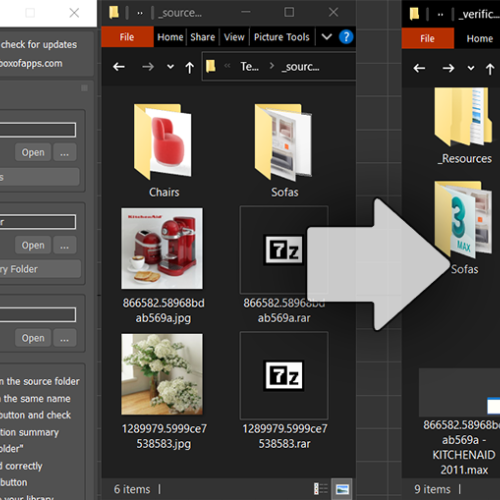This screenshot has height=500, width=500.
Task: Open quick access dropdown in verification window
Action: click(x=440, y=15)
